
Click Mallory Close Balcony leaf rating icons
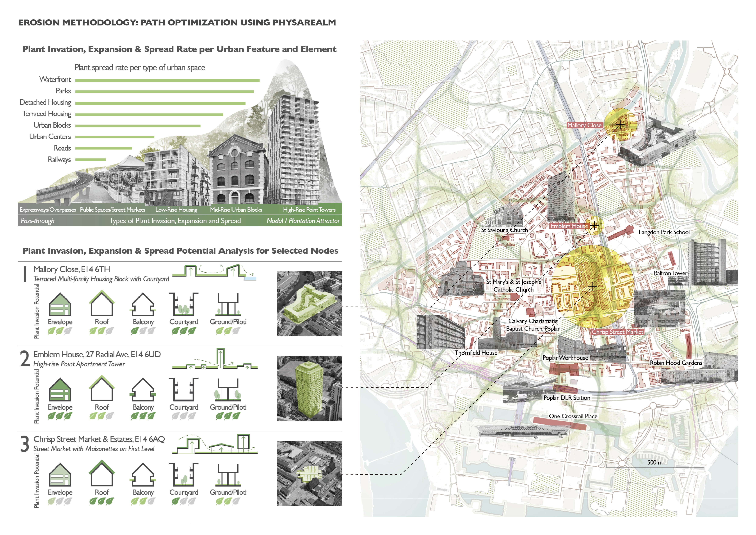click(x=143, y=331)
